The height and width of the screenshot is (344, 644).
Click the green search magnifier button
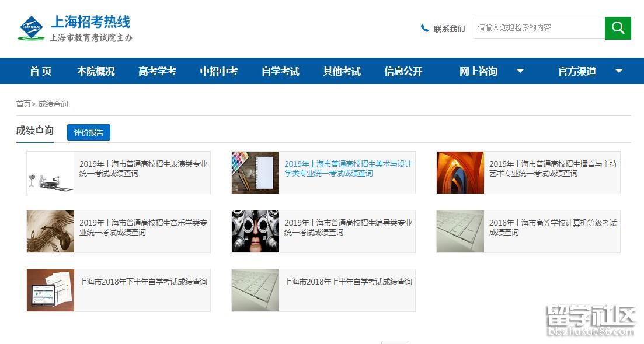(618, 28)
